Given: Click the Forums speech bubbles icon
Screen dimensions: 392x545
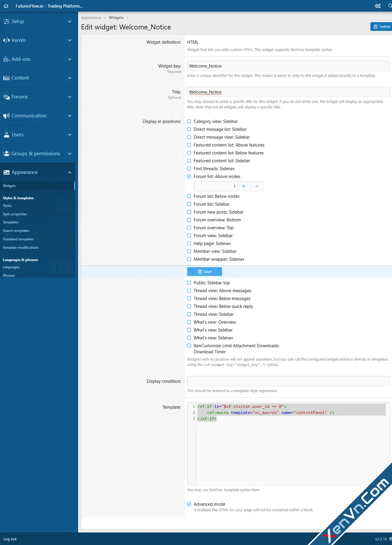Looking at the screenshot, I should coord(6,97).
